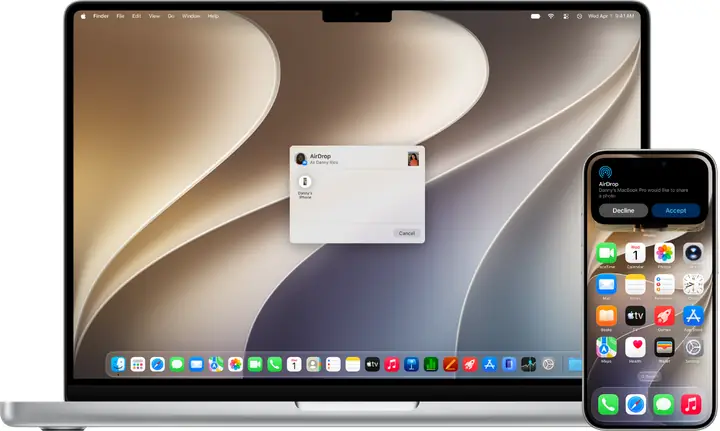Tap Decline on the iPhone AirDrop prompt
Image resolution: width=720 pixels, height=431 pixels.
click(623, 210)
